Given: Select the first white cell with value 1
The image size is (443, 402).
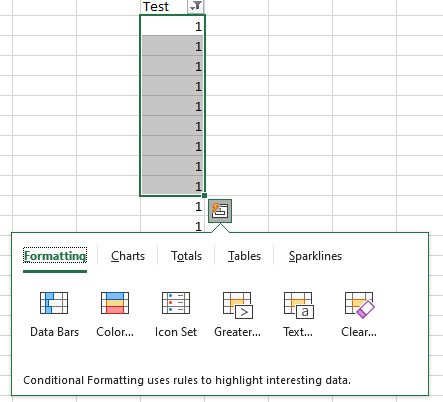Looking at the screenshot, I should click(x=172, y=26).
